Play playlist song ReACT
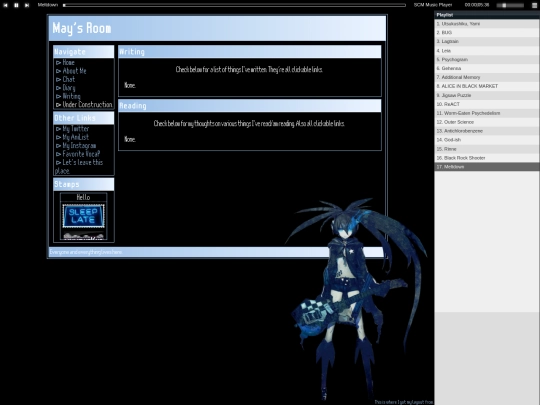Screen dimensions: 540x405 point(487,104)
